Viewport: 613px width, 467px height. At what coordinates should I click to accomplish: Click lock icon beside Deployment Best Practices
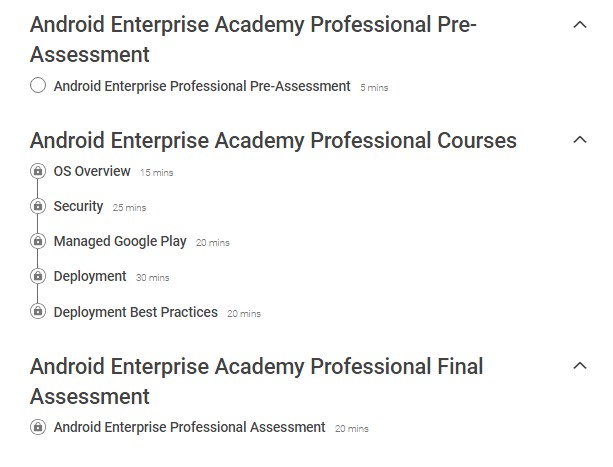tap(38, 312)
